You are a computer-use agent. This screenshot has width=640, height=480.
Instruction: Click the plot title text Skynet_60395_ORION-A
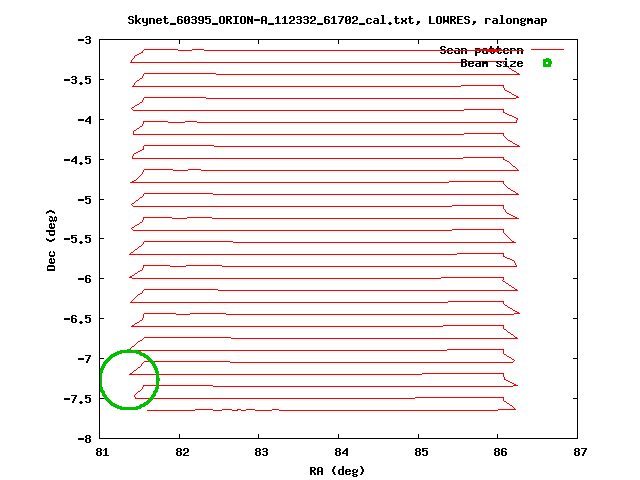pyautogui.click(x=337, y=20)
